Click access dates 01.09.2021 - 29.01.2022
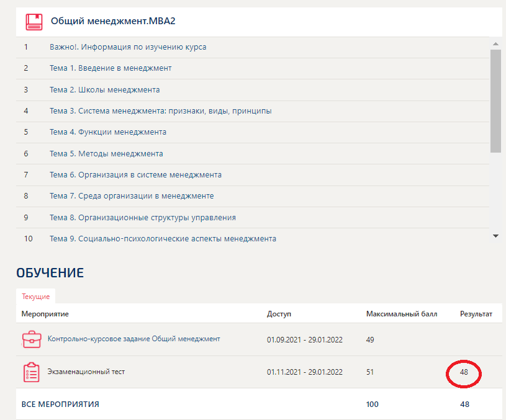 [x=305, y=340]
